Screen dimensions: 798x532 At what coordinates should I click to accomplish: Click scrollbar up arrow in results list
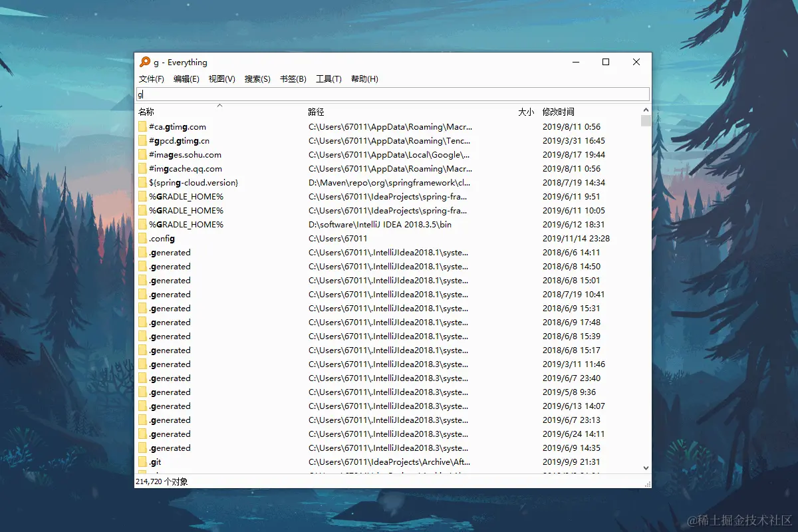click(x=646, y=110)
